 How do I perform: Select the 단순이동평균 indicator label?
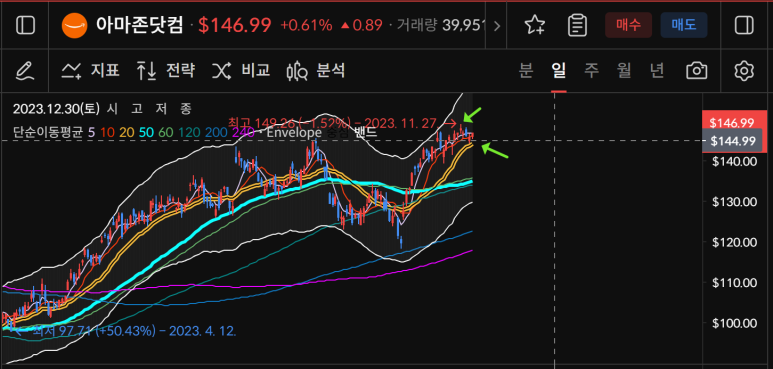[47, 132]
